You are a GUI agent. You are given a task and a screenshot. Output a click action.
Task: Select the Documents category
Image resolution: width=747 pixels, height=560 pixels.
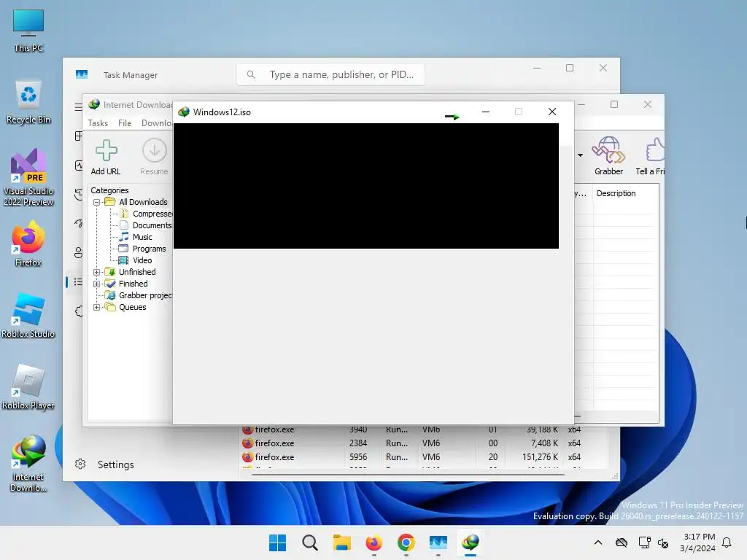click(152, 225)
